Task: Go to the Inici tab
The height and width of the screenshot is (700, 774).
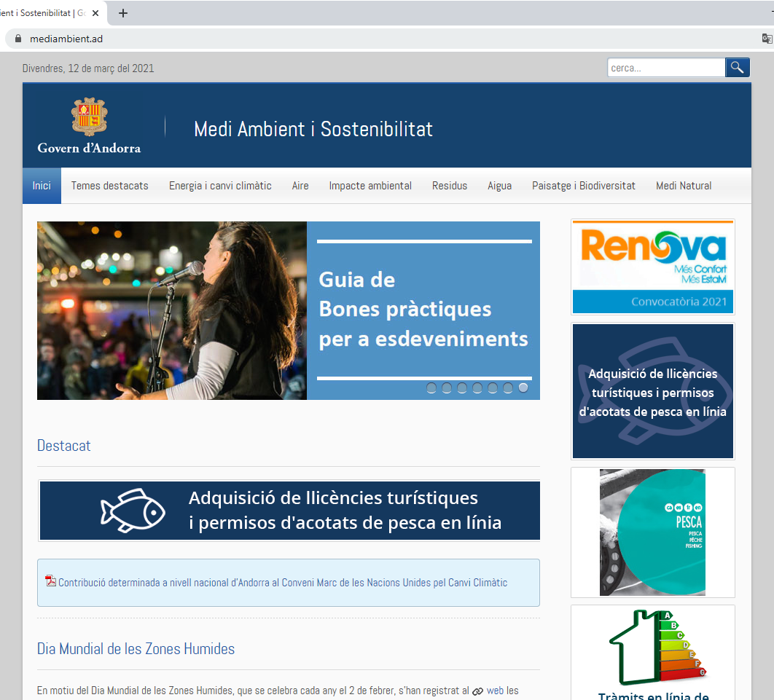Action: click(42, 186)
